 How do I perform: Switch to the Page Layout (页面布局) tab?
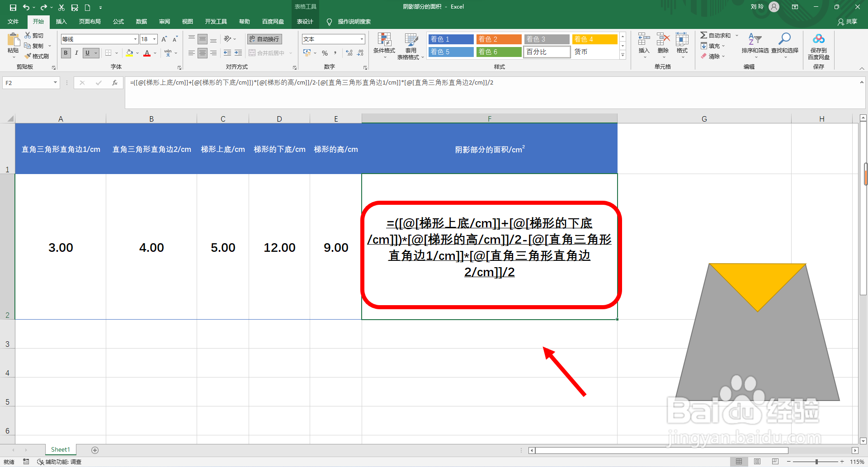pos(90,22)
